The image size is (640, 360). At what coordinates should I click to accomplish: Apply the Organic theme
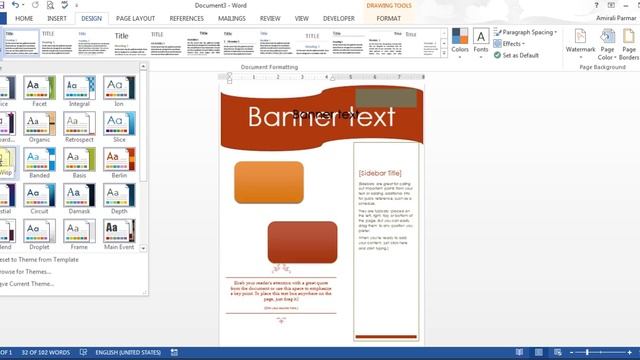coord(39,127)
